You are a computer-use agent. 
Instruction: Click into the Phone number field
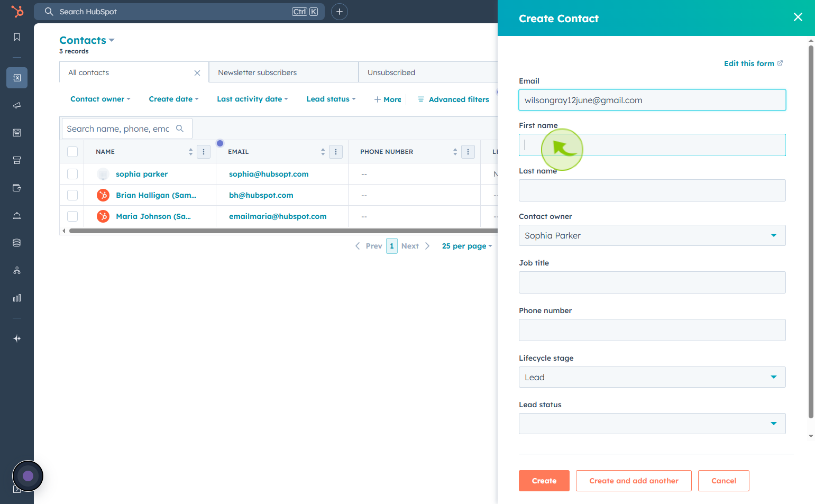(x=652, y=330)
